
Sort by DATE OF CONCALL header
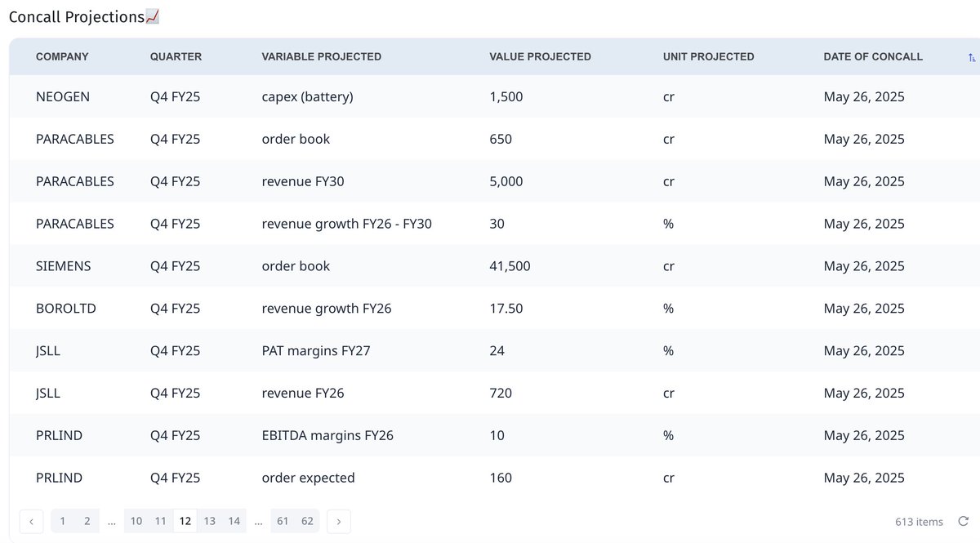(x=873, y=57)
